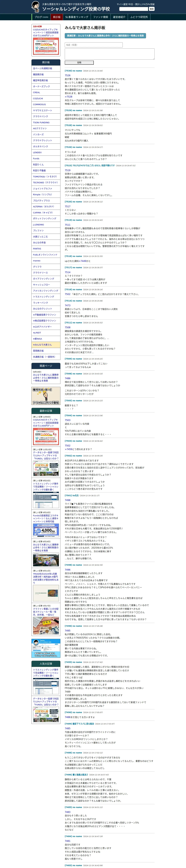This screenshot has height=868, width=186.
Task: Open 質問掲示板 sidebar link
Action: [46, 351]
